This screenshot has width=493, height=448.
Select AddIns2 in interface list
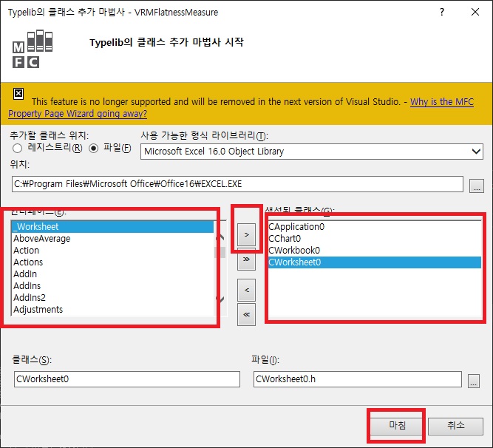point(112,298)
